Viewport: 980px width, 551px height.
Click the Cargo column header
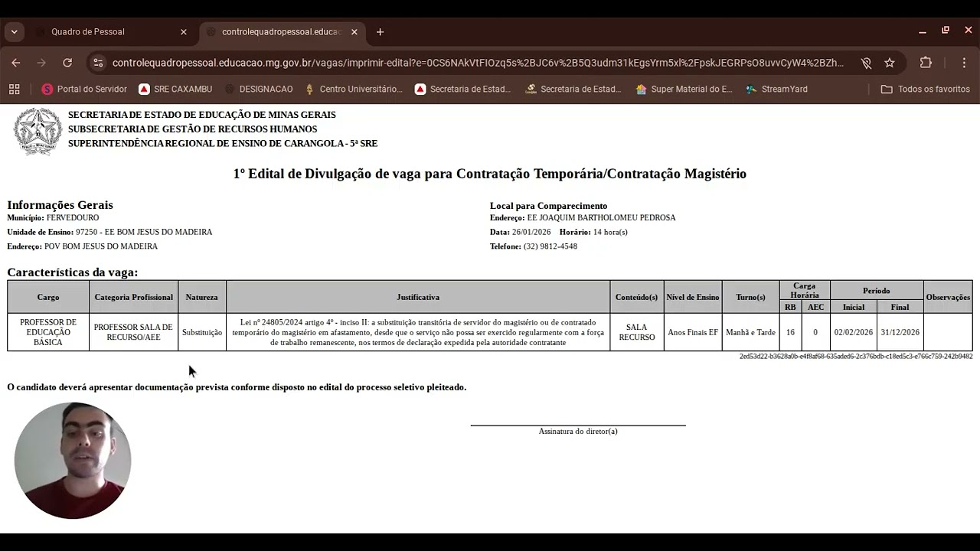(x=48, y=297)
